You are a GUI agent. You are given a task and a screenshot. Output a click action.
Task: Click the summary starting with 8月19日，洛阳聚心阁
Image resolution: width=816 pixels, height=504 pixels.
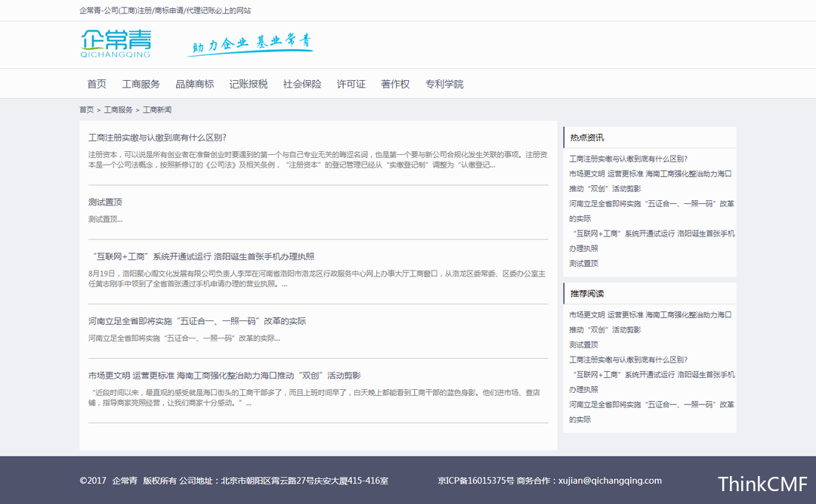(x=317, y=279)
